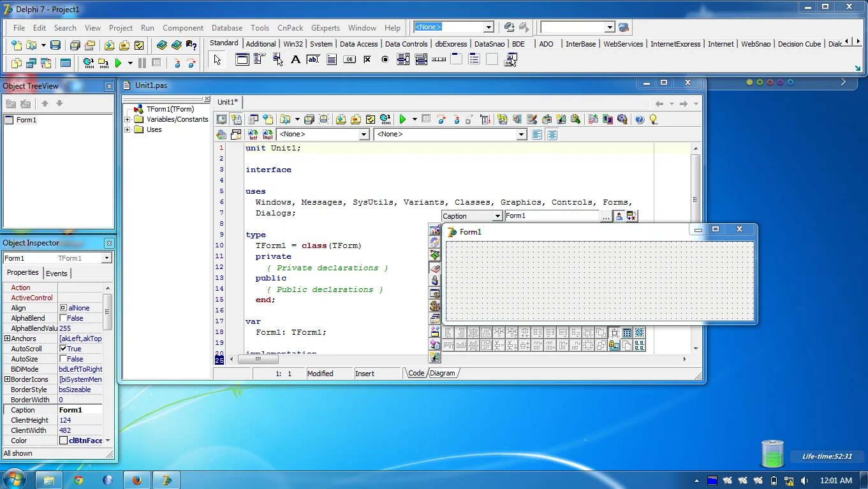Open the Object Inspector component dropdown
Image resolution: width=868 pixels, height=489 pixels.
point(107,258)
